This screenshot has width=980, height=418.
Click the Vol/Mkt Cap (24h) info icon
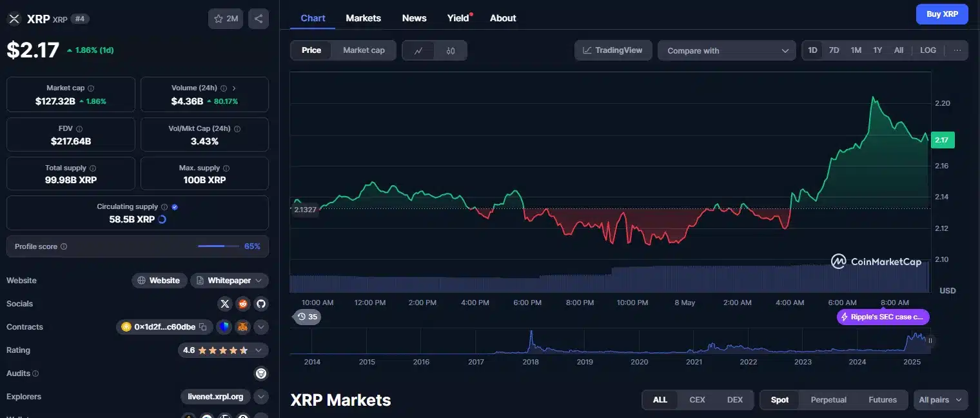[237, 129]
